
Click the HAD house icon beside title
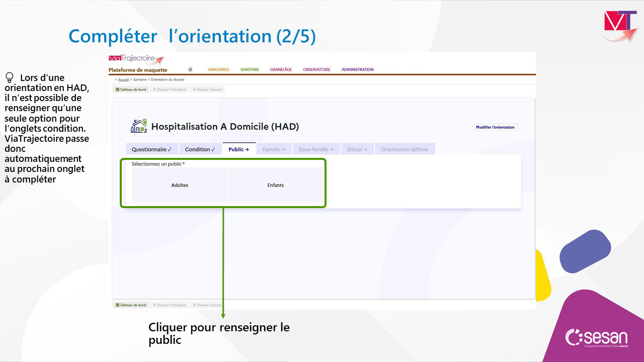(139, 127)
